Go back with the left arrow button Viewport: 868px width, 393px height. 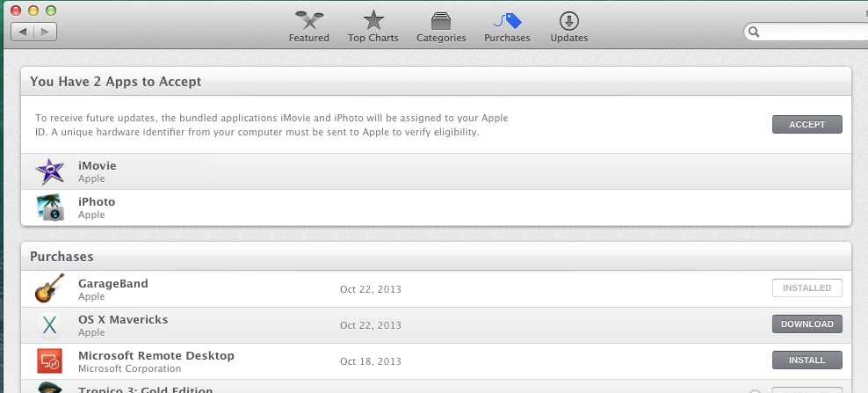(x=23, y=32)
